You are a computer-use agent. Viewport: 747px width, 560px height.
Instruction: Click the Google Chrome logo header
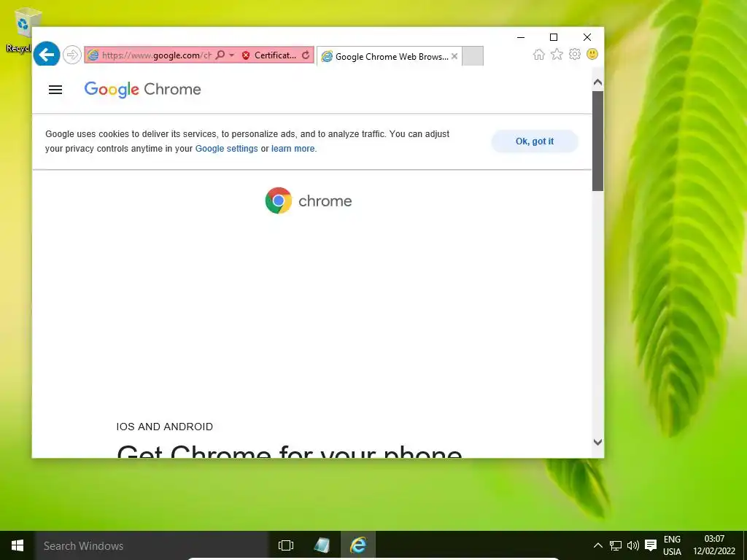[x=142, y=90]
